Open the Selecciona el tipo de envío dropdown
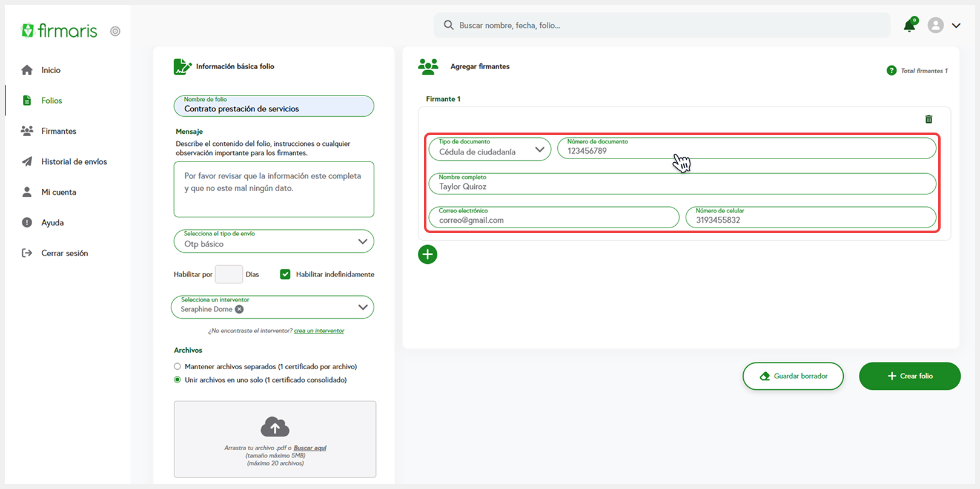The image size is (980, 489). pyautogui.click(x=362, y=241)
